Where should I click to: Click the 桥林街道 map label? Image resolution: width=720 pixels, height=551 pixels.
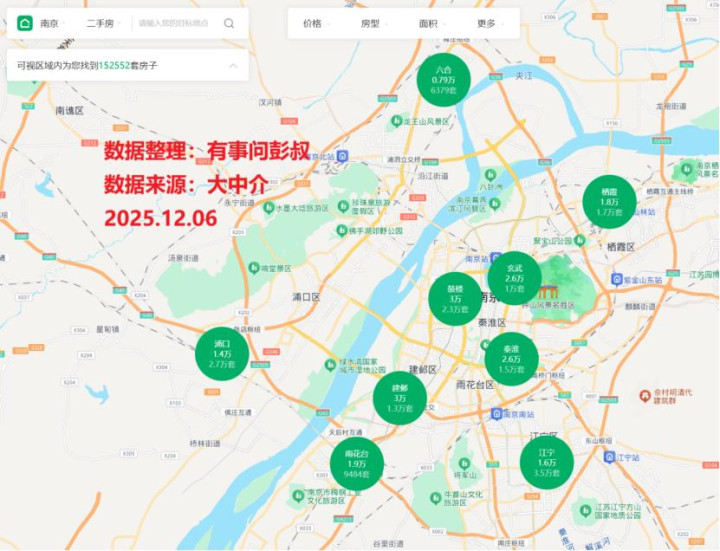pos(205,444)
